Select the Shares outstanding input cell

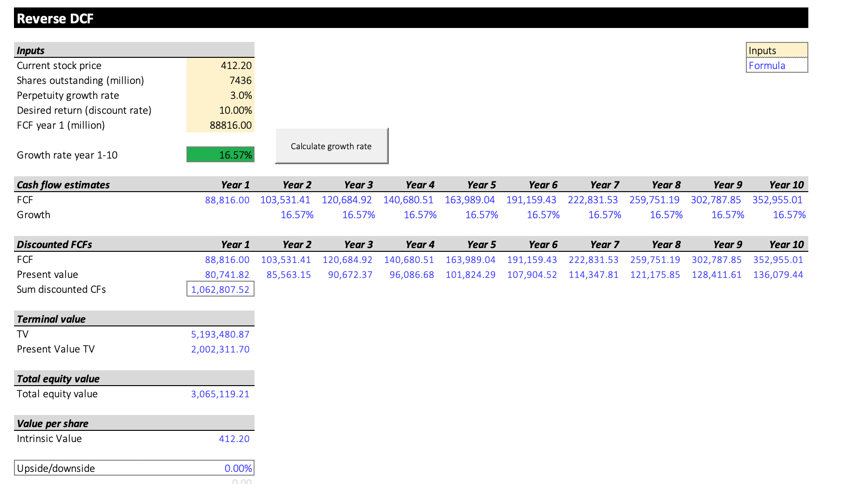[220, 80]
